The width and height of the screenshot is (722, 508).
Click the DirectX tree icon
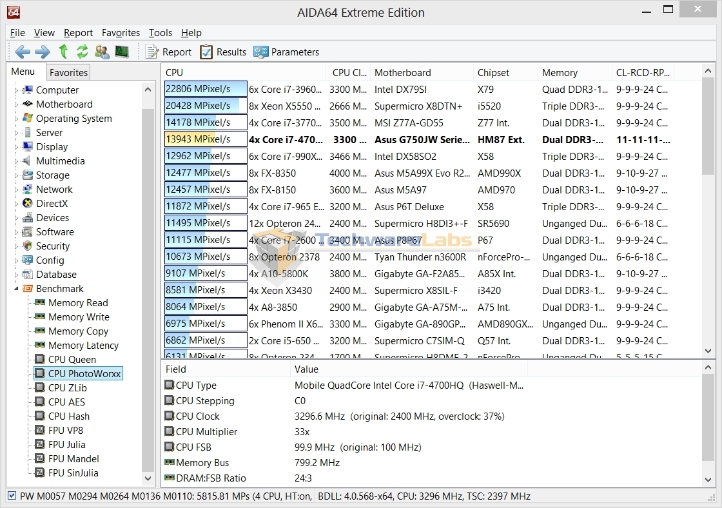(28, 203)
